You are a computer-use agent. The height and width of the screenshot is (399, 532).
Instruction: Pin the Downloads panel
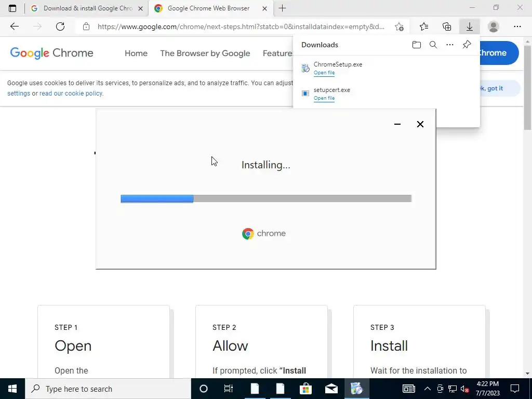(x=467, y=45)
